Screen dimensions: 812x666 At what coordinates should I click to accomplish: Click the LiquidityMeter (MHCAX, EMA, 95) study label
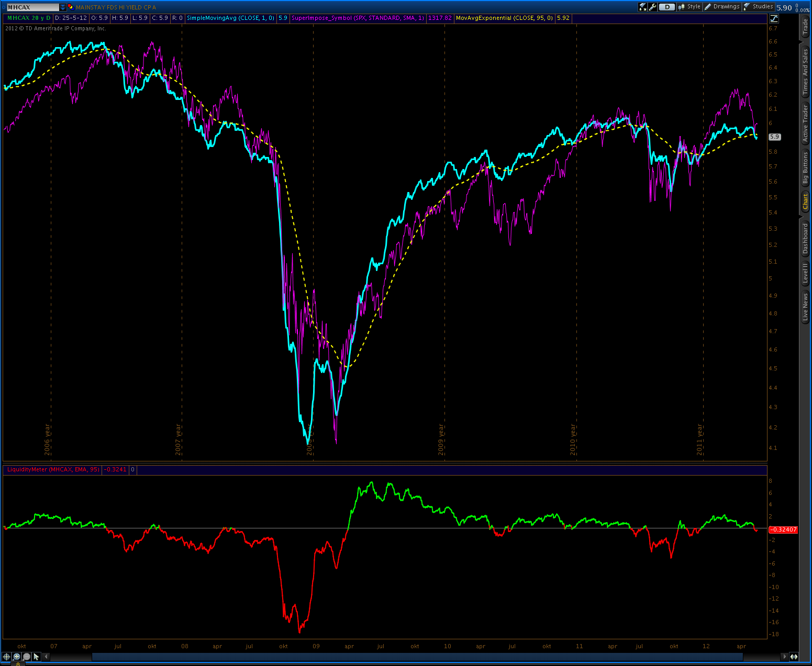[53, 469]
